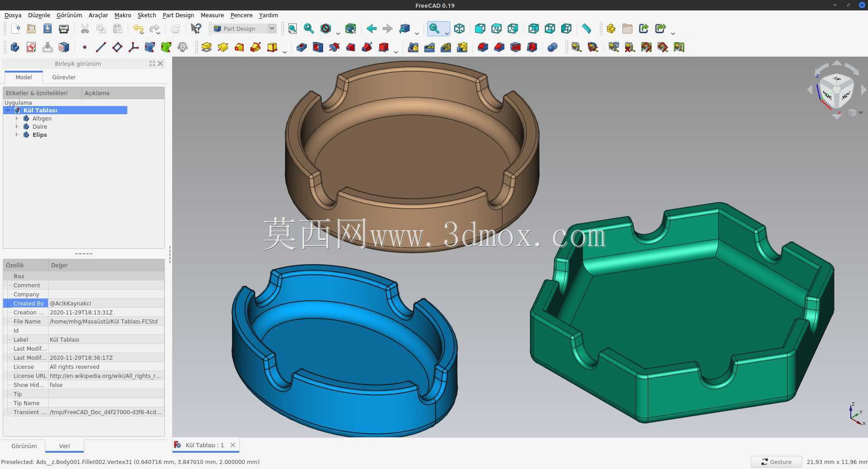The image size is (868, 469).
Task: Click the Make Link icon
Action: [644, 29]
